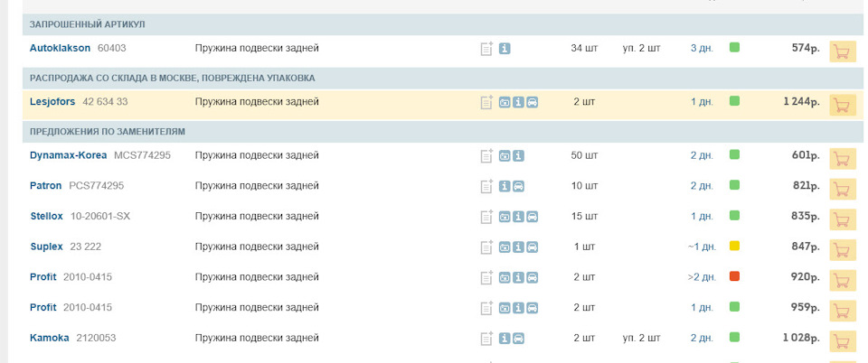View photo icon for Lesjofors 42 634 33
The width and height of the screenshot is (868, 363).
pos(505,102)
